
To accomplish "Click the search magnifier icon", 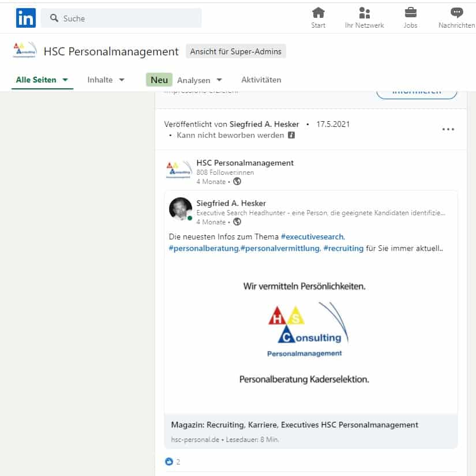I will tap(54, 18).
